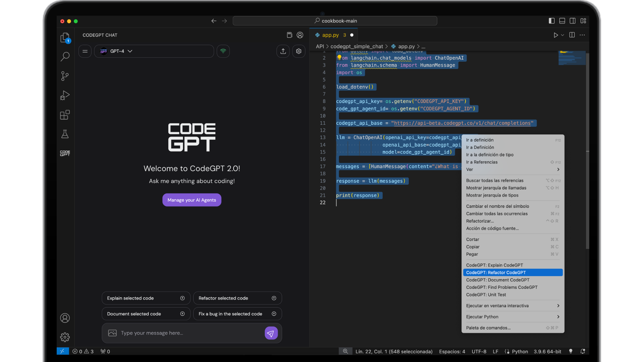Viewport: 644px width, 362px height.
Task: Expand the Ver submenu
Action: point(513,170)
